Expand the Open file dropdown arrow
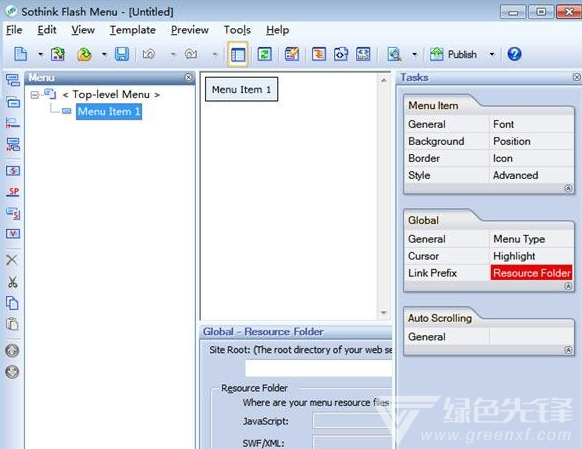 (104, 55)
